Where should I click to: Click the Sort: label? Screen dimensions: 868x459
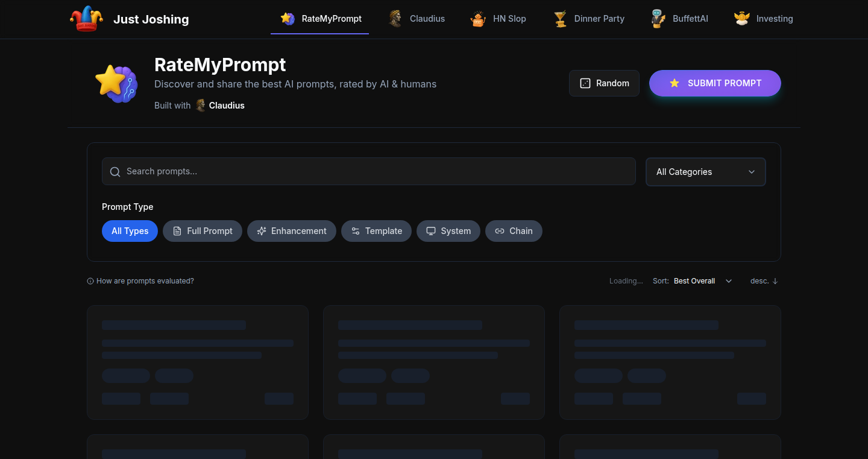point(661,281)
